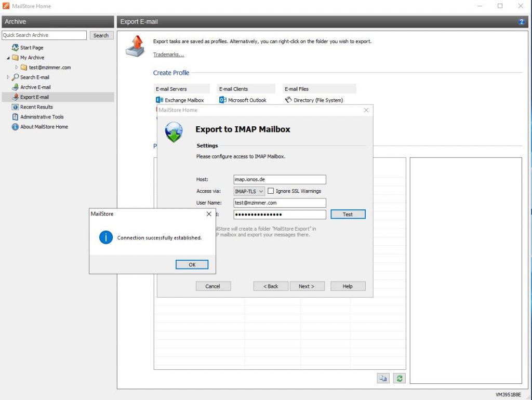Image resolution: width=532 pixels, height=400 pixels.
Task: Collapse the My Archive tree node
Action: point(8,58)
